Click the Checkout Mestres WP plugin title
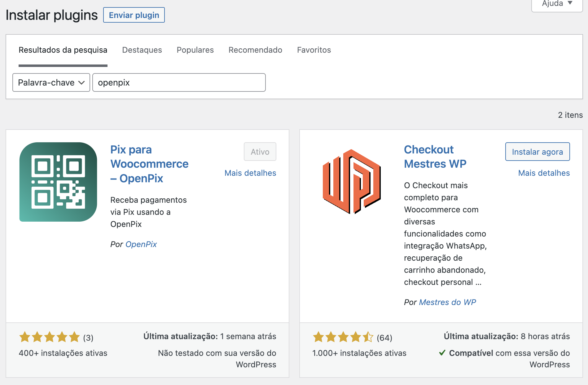 click(435, 157)
